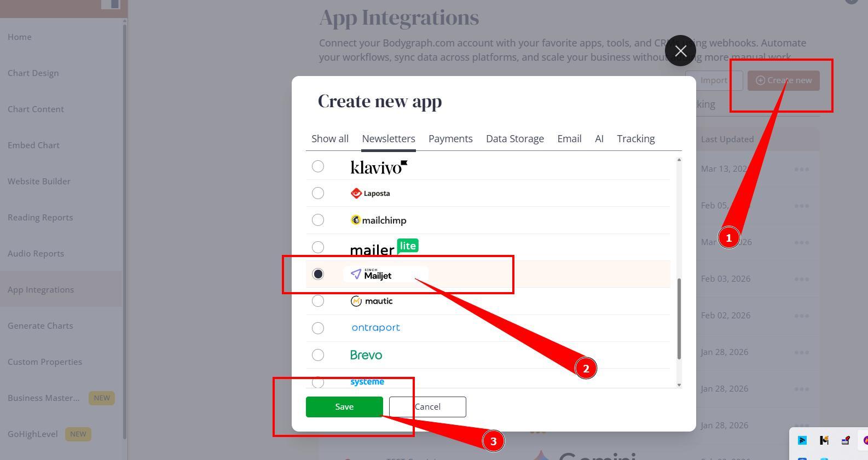The width and height of the screenshot is (868, 460).
Task: Choose the Systeme radio button
Action: click(x=318, y=382)
